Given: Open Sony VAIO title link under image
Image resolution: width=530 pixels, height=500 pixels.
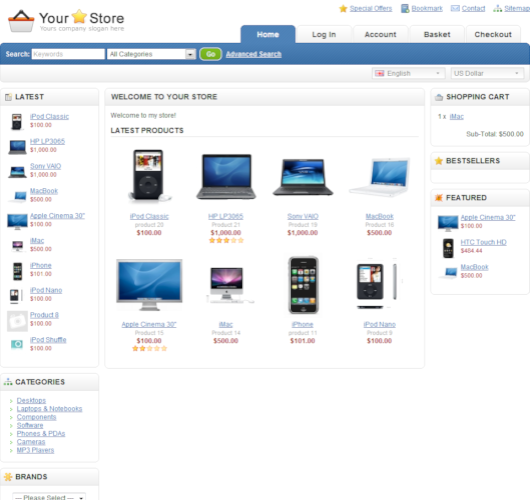Looking at the screenshot, I should coord(303,216).
